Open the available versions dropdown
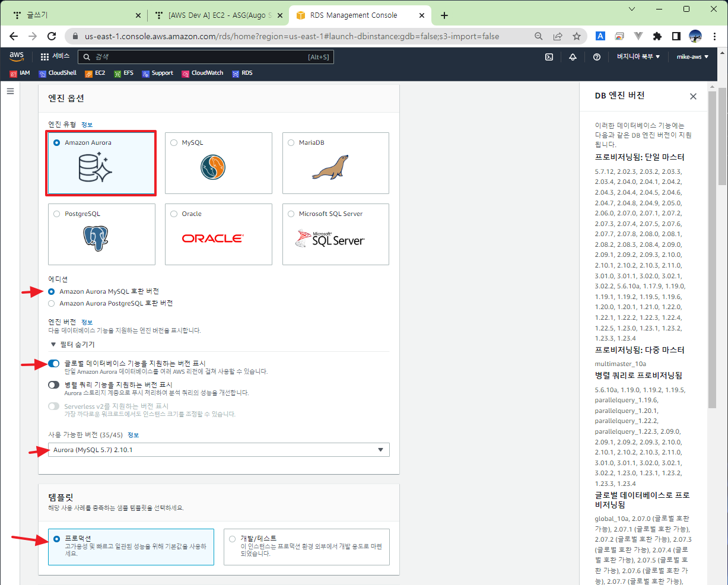The width and height of the screenshot is (728, 585). pyautogui.click(x=219, y=450)
